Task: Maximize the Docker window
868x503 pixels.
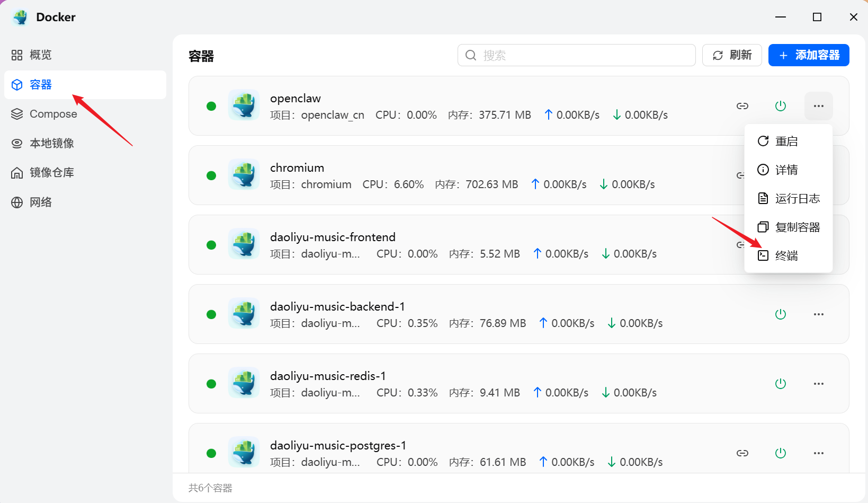Action: 817,17
